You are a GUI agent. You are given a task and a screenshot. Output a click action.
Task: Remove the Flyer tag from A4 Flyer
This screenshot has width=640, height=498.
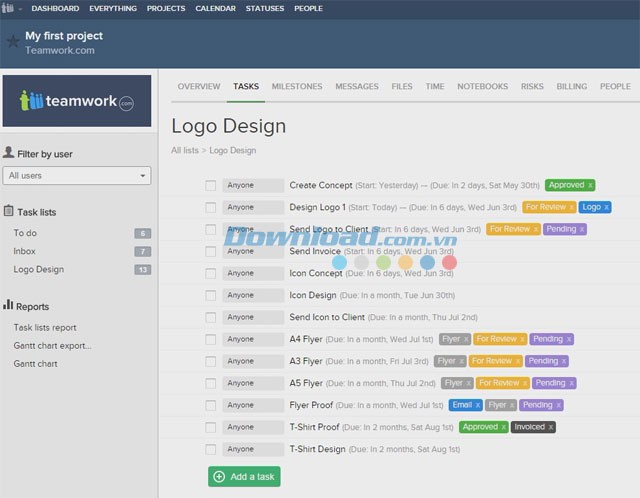466,339
